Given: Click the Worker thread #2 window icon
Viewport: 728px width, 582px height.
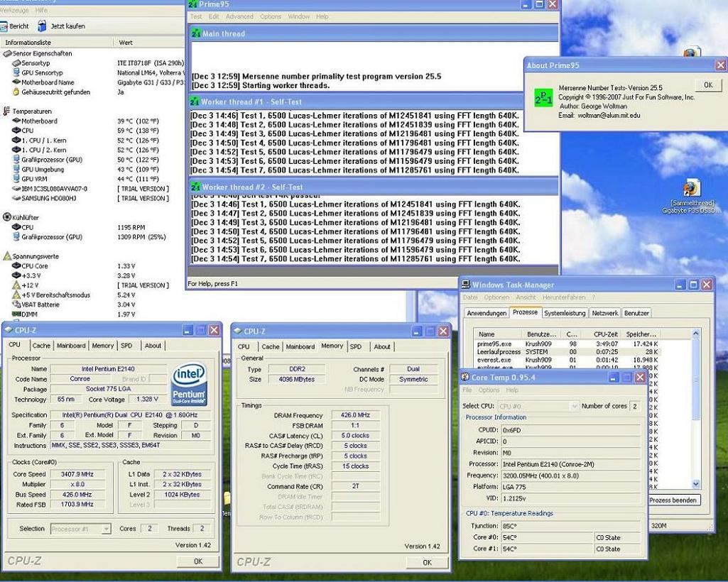Looking at the screenshot, I should point(196,187).
